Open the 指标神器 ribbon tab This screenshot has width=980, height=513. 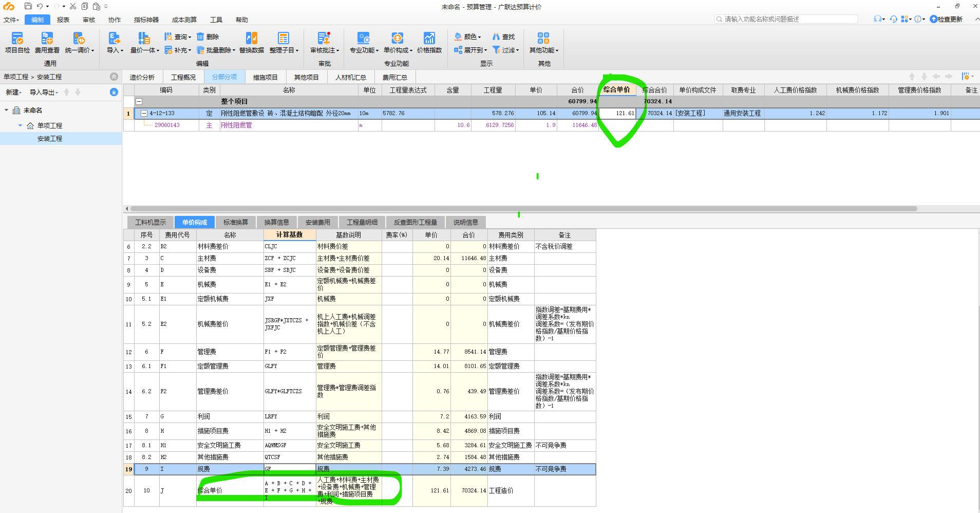pyautogui.click(x=146, y=20)
